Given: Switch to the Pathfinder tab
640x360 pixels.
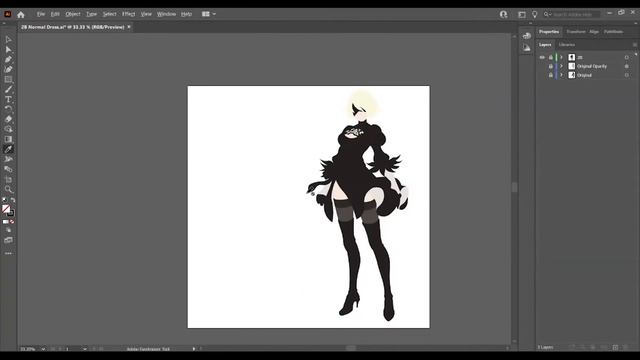Looking at the screenshot, I should point(613,31).
